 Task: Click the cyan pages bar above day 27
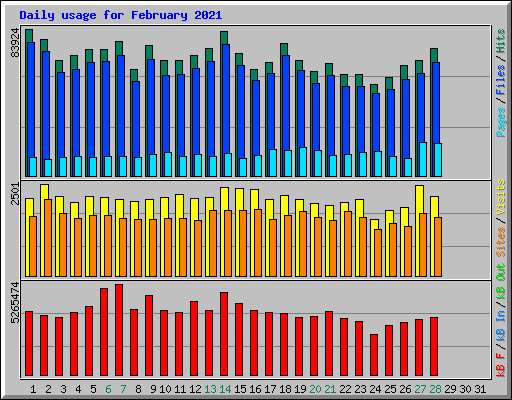423,159
